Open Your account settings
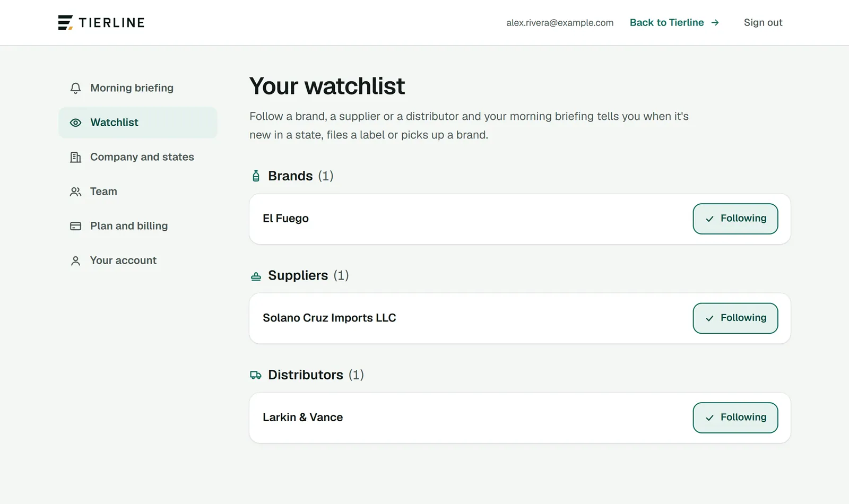 (138, 260)
